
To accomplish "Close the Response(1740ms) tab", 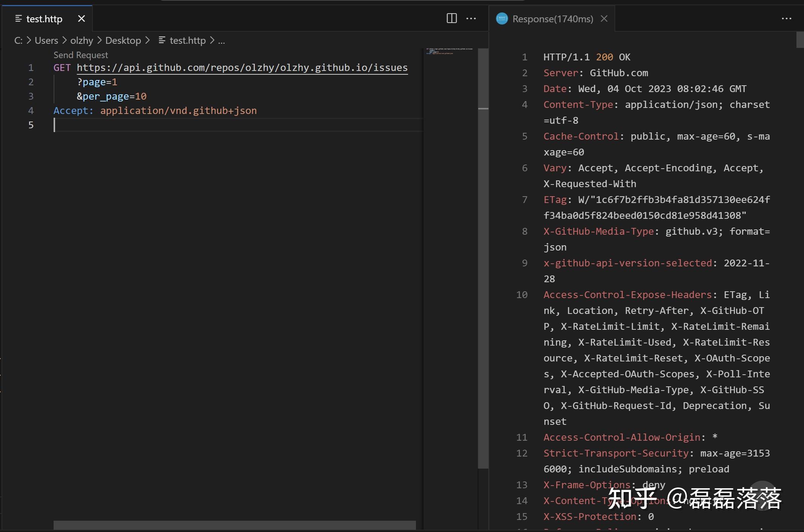I will pos(604,18).
